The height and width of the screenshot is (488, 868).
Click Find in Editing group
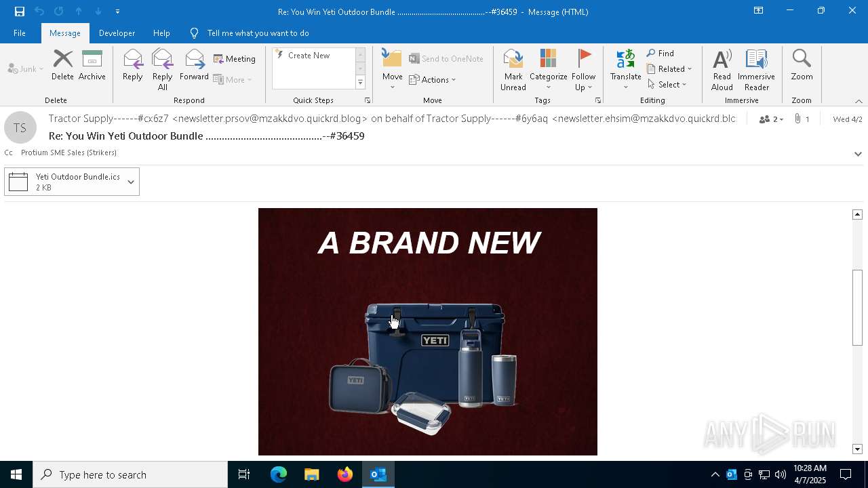(660, 54)
